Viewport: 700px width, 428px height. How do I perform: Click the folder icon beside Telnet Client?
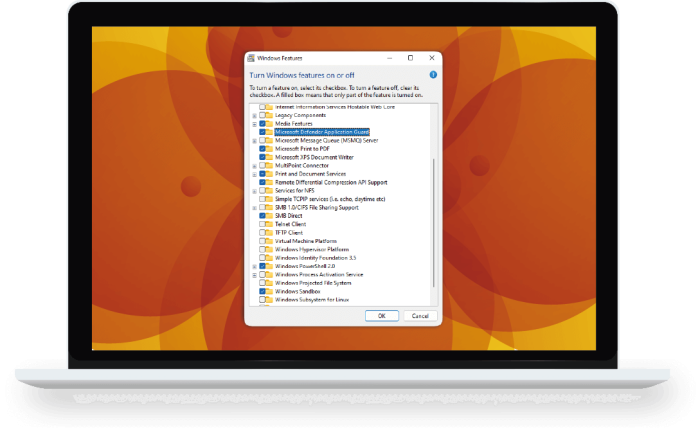(270, 224)
